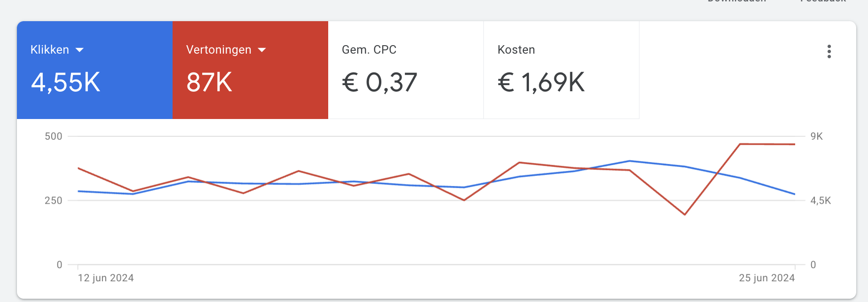Click the red line's first point at chart start

pos(79,168)
